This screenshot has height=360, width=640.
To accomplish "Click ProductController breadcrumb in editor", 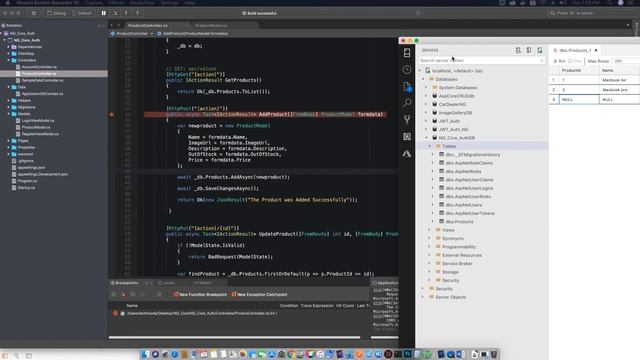I will 129,34.
